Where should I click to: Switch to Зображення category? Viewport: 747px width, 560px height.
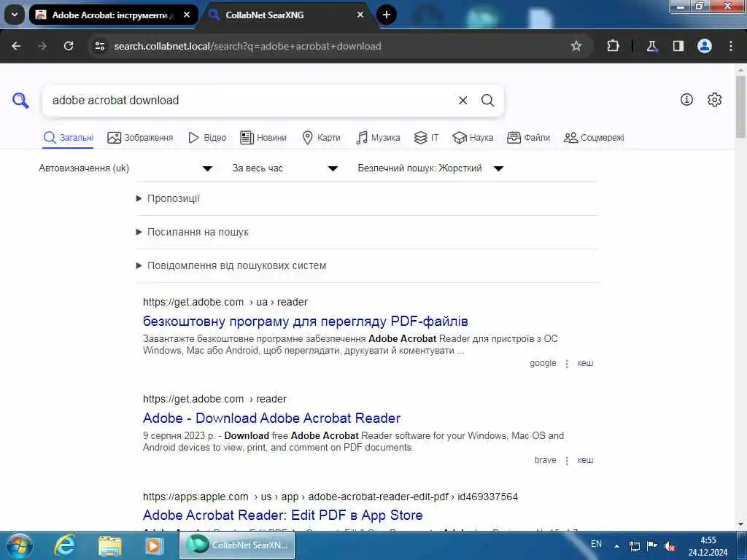140,138
